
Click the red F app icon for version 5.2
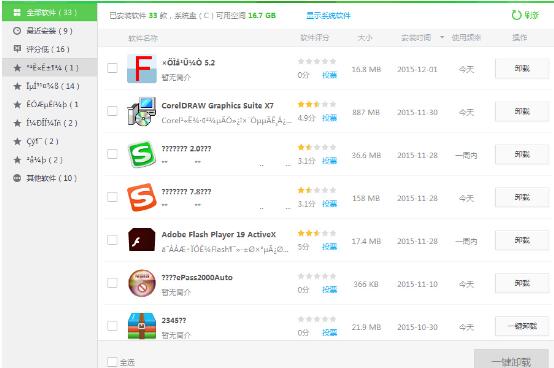(x=142, y=69)
